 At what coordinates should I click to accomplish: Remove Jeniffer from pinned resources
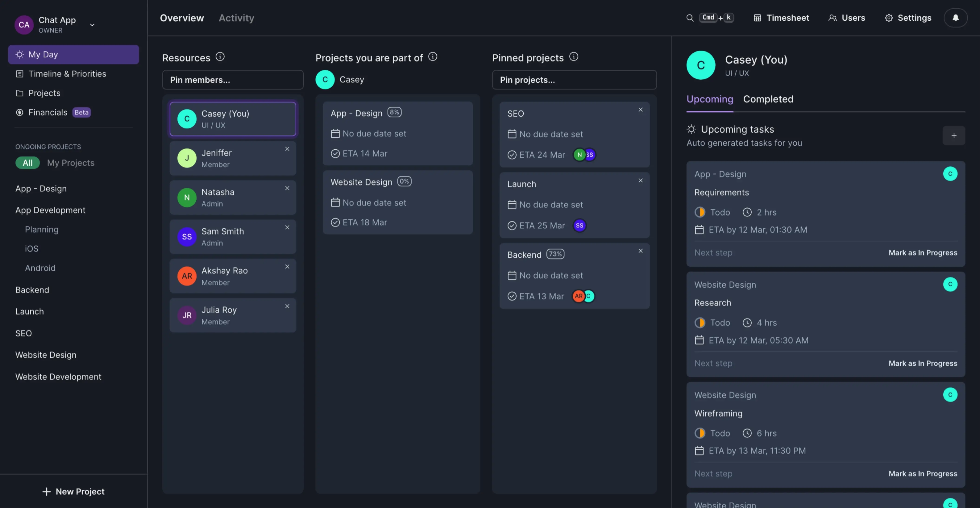pyautogui.click(x=287, y=149)
